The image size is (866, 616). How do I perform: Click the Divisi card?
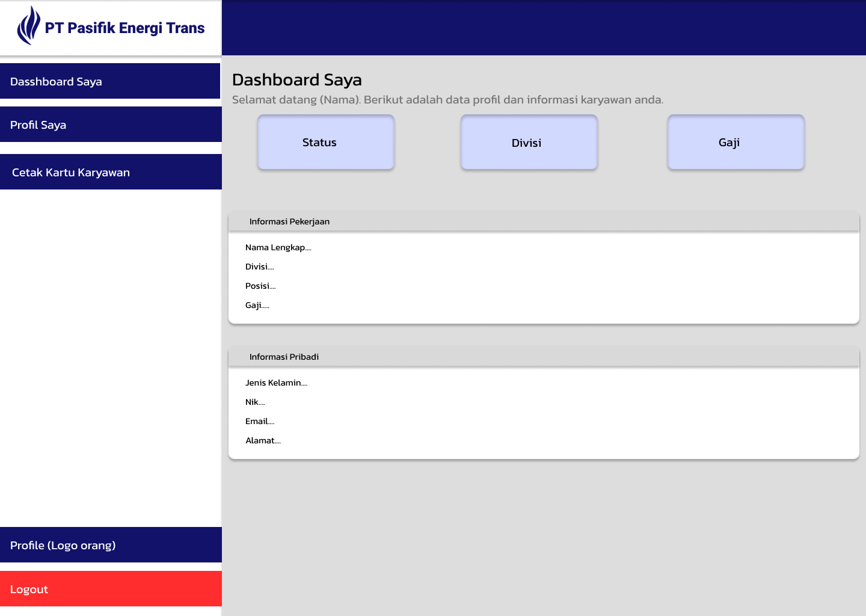point(529,142)
